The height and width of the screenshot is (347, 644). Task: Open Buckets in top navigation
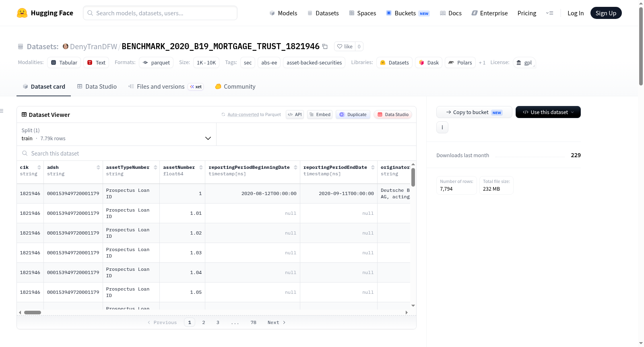point(408,13)
